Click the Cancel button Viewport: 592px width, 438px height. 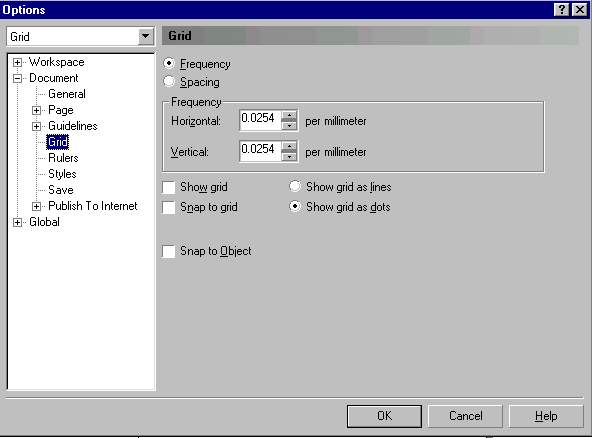coord(466,416)
